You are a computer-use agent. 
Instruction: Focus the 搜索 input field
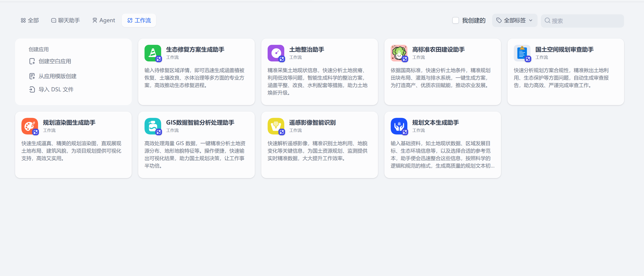585,21
